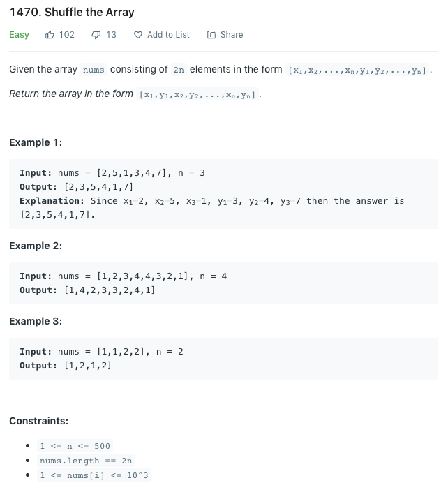This screenshot has height=499, width=448.
Task: Click the nums.length == 2n constraint
Action: pos(86,461)
